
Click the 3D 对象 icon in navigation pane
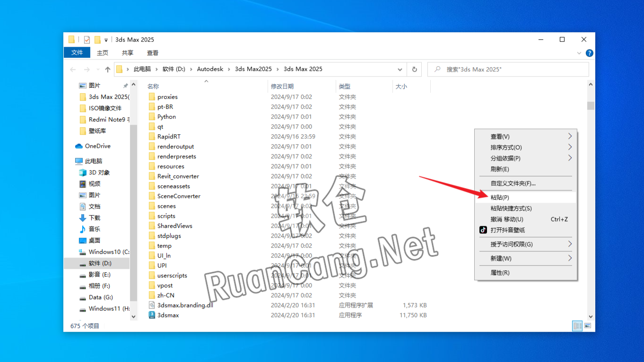[x=83, y=172]
